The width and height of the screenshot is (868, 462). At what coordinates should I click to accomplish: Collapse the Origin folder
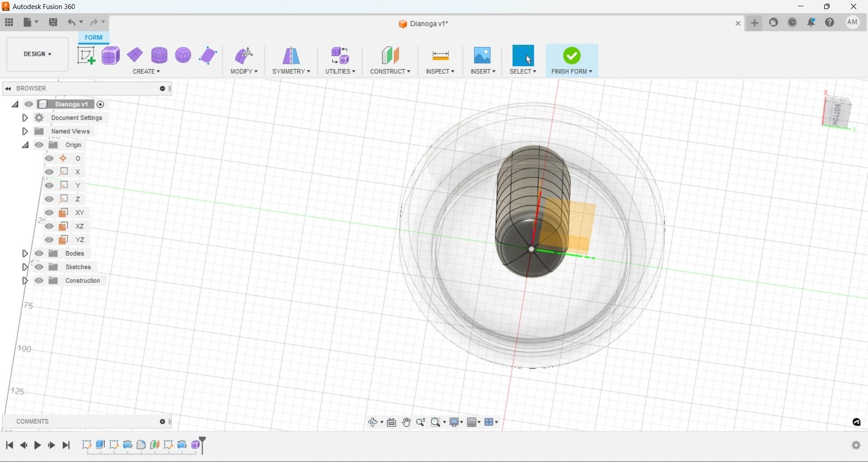pyautogui.click(x=25, y=145)
